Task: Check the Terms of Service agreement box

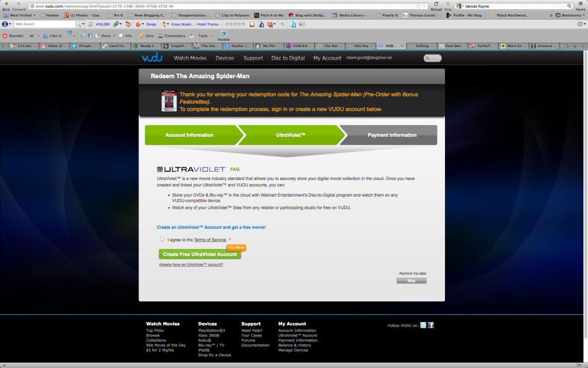Action: click(162, 240)
